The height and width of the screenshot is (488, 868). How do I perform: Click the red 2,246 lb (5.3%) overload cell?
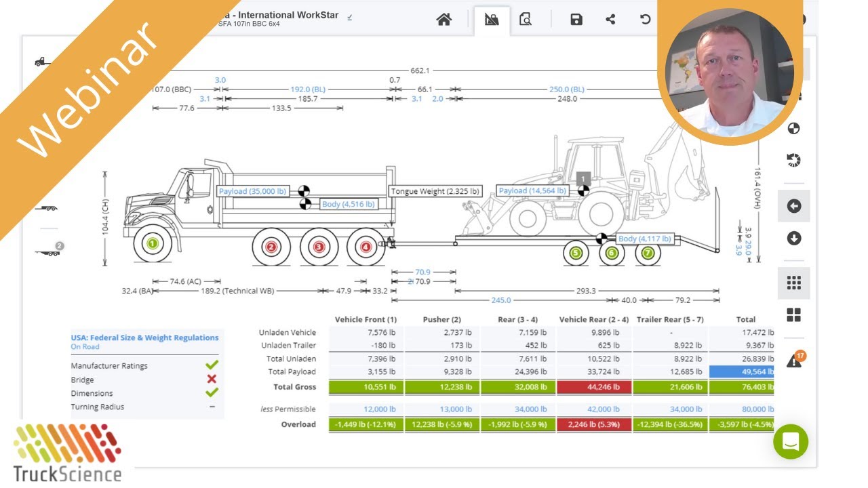click(594, 425)
